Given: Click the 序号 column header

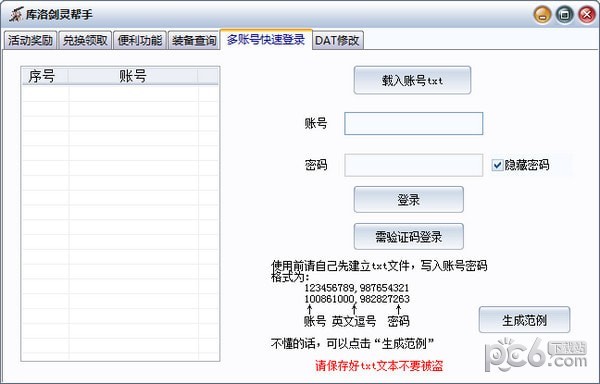Looking at the screenshot, I should point(45,76).
